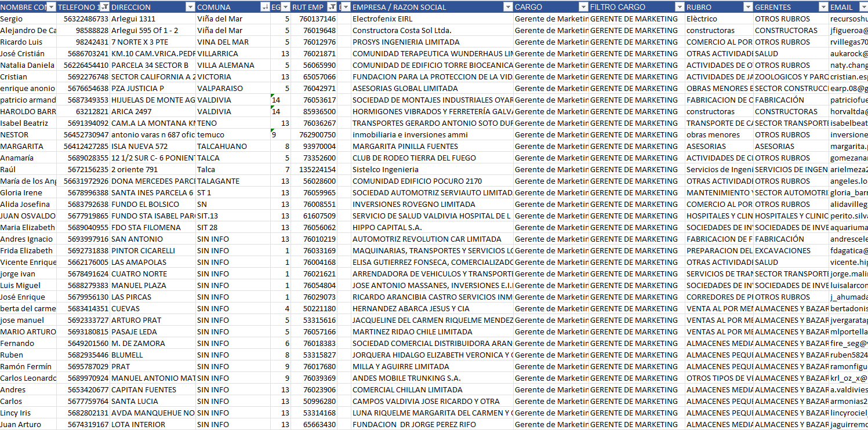Image resolution: width=868 pixels, height=430 pixels.
Task: Select the cell 'HERNANDEZ ABARCA JESUS Y CIA'
Action: click(x=432, y=308)
